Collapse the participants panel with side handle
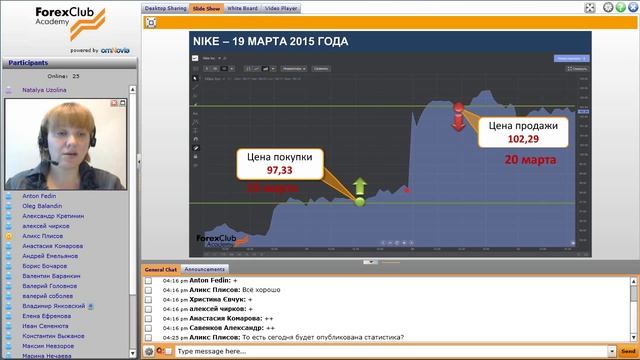The width and height of the screenshot is (640, 360). 139,162
